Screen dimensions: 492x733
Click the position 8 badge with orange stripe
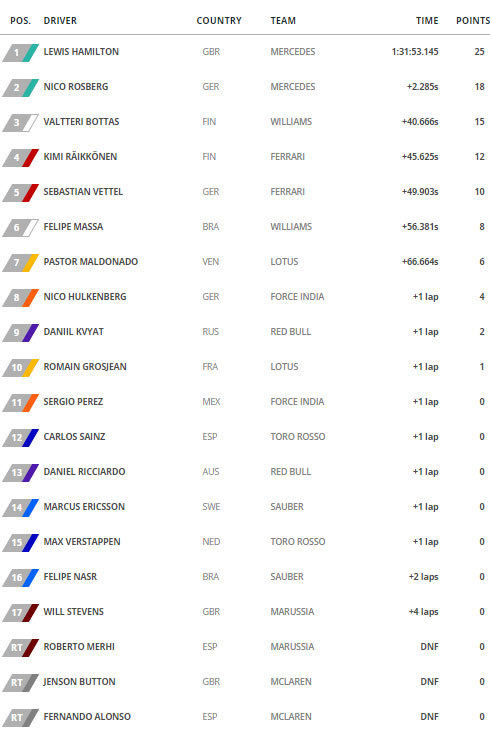(21, 297)
